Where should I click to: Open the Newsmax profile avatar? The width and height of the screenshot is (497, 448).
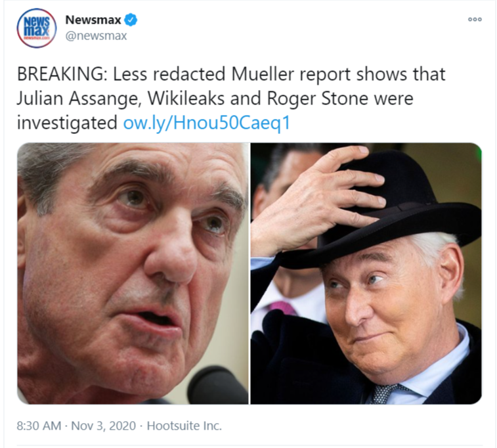37,28
